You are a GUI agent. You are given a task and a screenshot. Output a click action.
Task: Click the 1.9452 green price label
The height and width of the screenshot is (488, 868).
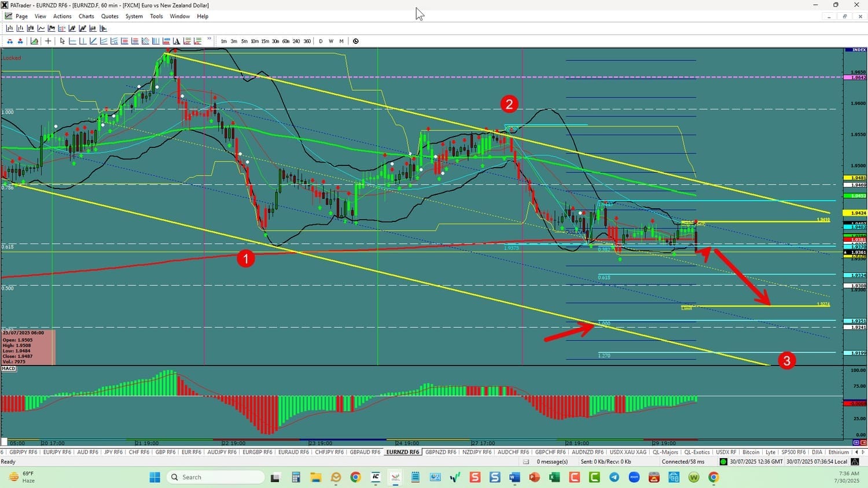click(855, 196)
